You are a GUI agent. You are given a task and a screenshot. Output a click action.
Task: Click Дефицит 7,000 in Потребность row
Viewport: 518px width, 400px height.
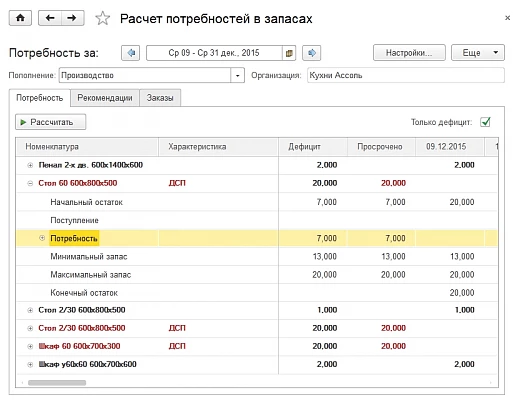pyautogui.click(x=327, y=238)
